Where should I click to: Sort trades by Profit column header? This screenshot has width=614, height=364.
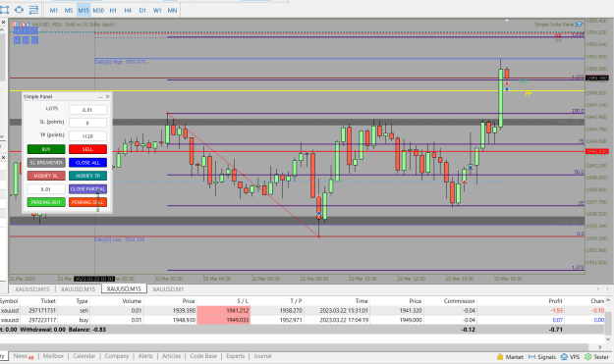[x=555, y=300]
